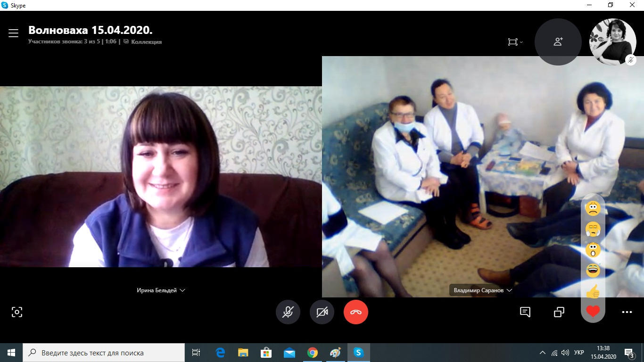Screen dimensions: 644x362
Task: Switch to Skype in the taskbar
Action: tap(358, 353)
